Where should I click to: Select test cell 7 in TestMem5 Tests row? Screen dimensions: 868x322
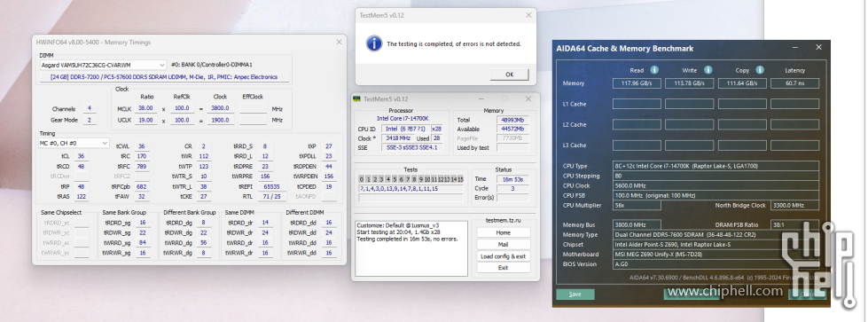coord(407,179)
